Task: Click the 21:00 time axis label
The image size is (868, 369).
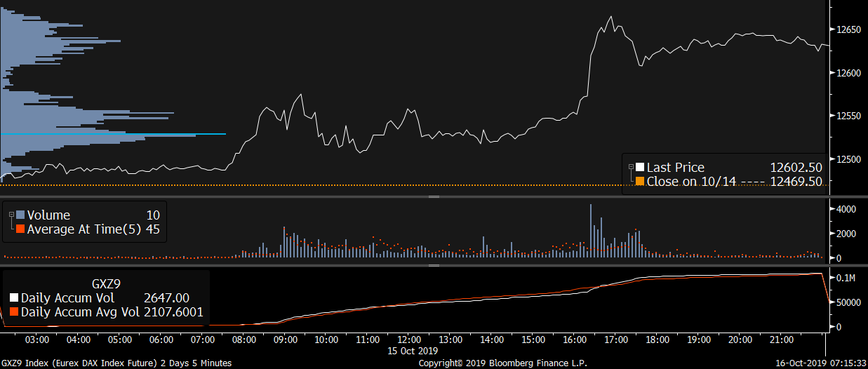Action: click(782, 340)
